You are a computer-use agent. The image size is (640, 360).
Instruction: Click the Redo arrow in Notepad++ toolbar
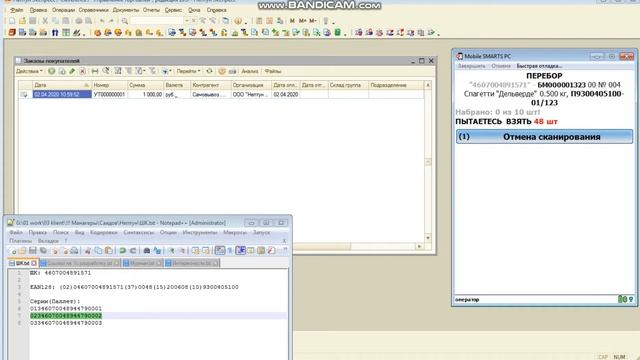[133, 251]
